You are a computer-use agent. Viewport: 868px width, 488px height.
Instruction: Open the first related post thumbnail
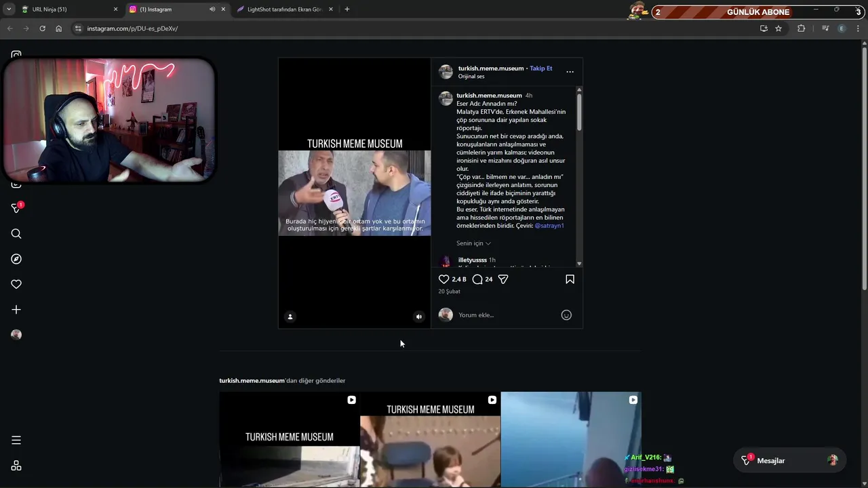(x=290, y=440)
